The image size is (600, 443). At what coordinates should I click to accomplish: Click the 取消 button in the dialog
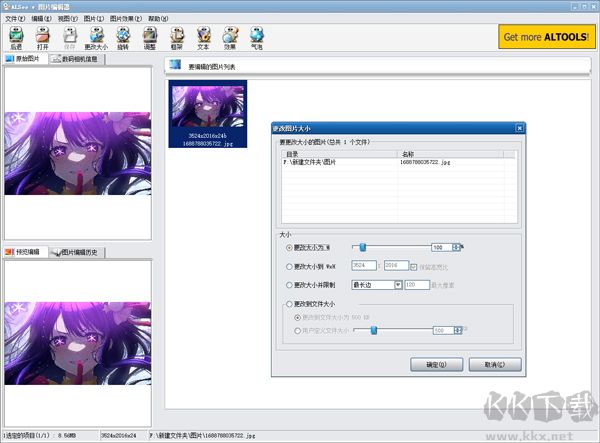pyautogui.click(x=490, y=364)
